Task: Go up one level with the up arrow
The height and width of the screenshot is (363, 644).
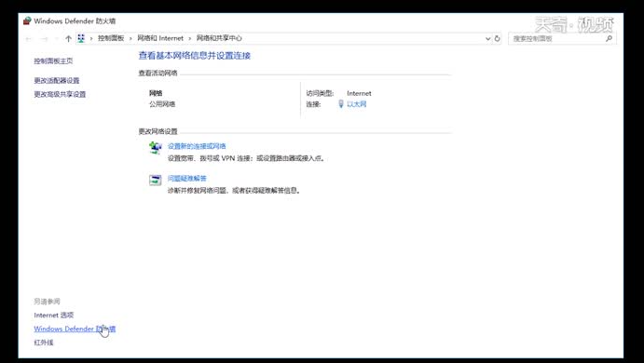Action: click(x=68, y=38)
